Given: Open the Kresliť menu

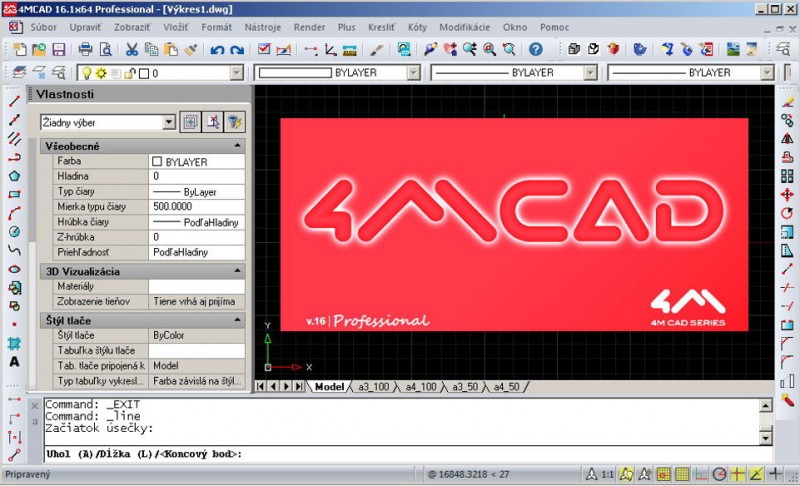Looking at the screenshot, I should coord(381,28).
